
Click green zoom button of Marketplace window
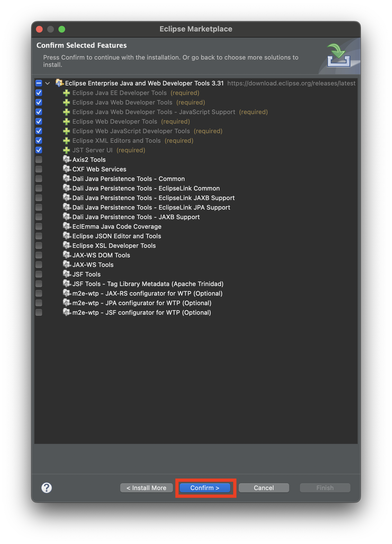(x=62, y=29)
